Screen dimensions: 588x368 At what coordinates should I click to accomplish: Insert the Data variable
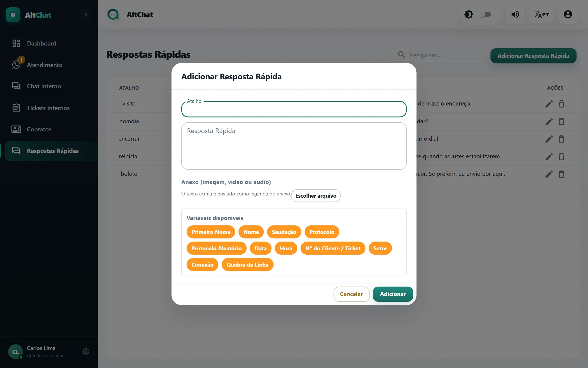pyautogui.click(x=261, y=248)
